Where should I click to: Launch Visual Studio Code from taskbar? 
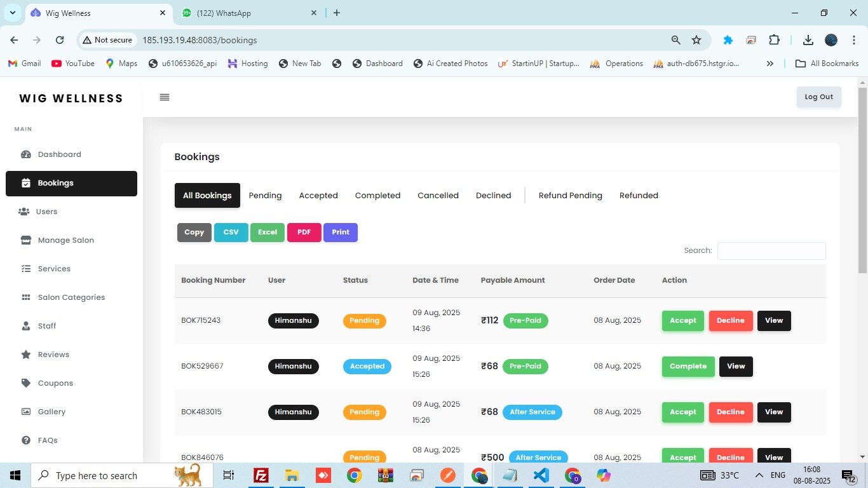tap(541, 475)
